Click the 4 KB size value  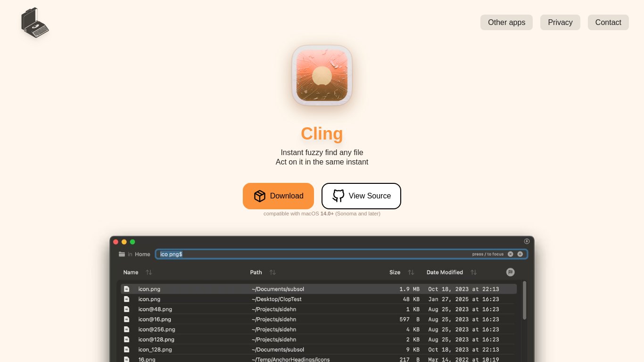tap(413, 329)
